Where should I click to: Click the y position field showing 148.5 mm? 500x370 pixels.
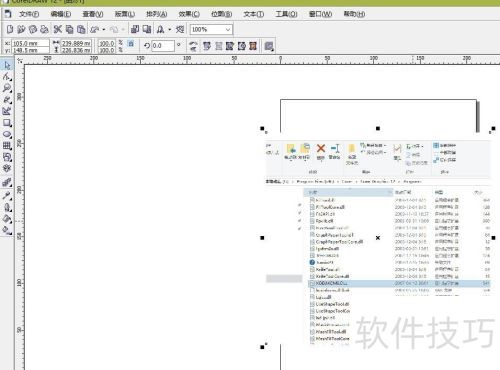coord(30,50)
